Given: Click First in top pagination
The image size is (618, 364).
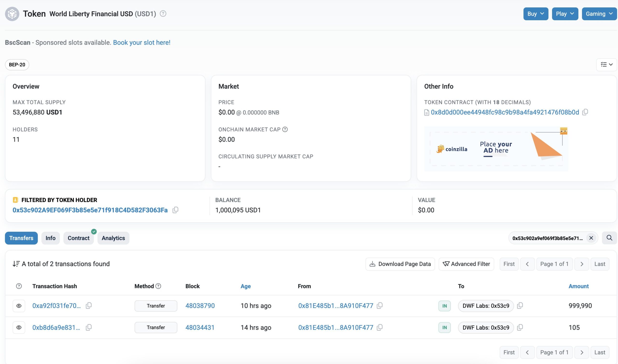Looking at the screenshot, I should click(509, 264).
